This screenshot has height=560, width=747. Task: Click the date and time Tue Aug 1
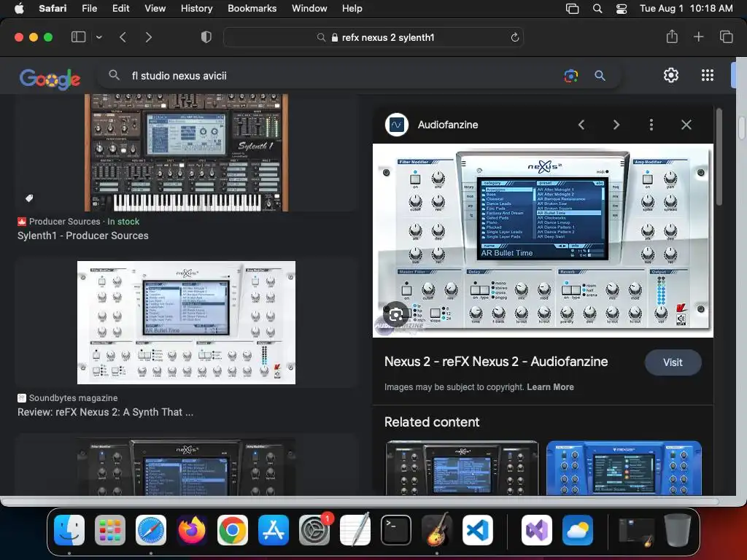[686, 8]
